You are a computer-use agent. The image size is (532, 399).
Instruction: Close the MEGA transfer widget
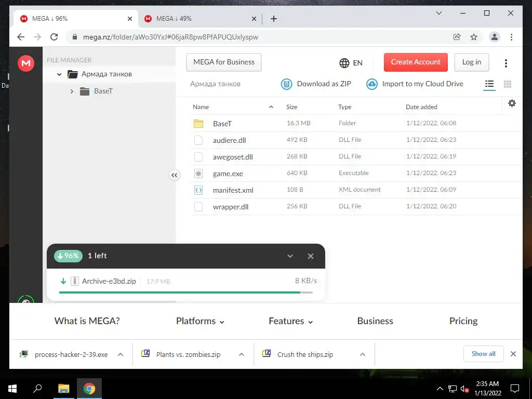311,256
